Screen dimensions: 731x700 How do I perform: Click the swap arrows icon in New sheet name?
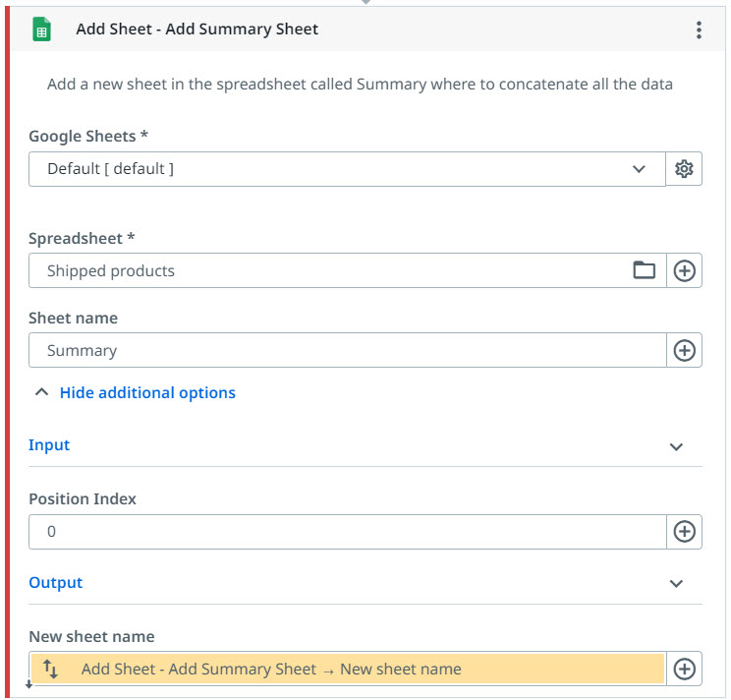pos(51,670)
